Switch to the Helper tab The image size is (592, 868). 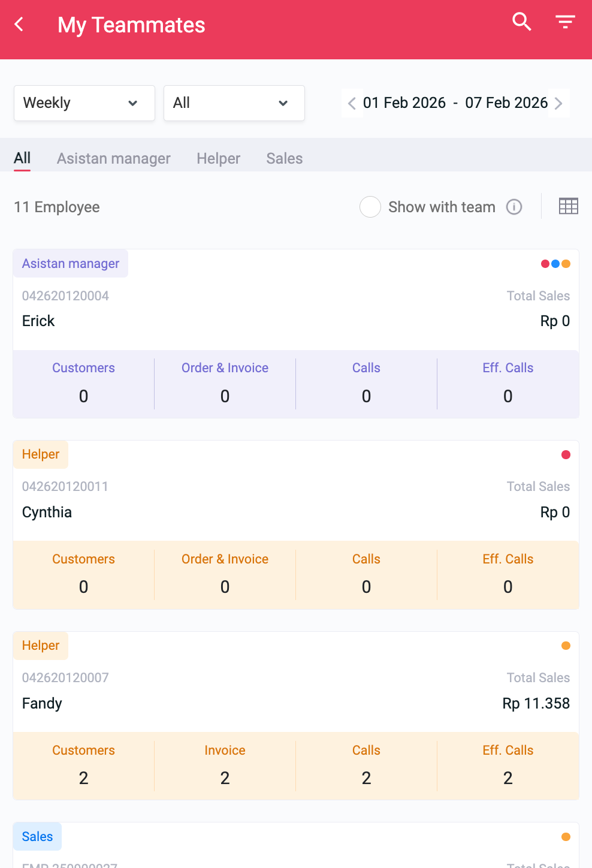(218, 159)
